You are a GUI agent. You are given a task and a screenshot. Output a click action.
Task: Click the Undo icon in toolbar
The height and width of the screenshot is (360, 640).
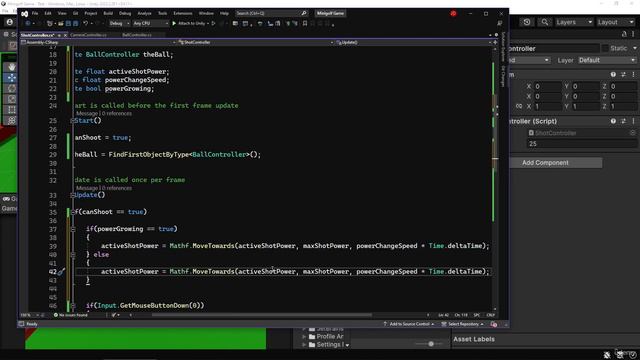pos(86,24)
